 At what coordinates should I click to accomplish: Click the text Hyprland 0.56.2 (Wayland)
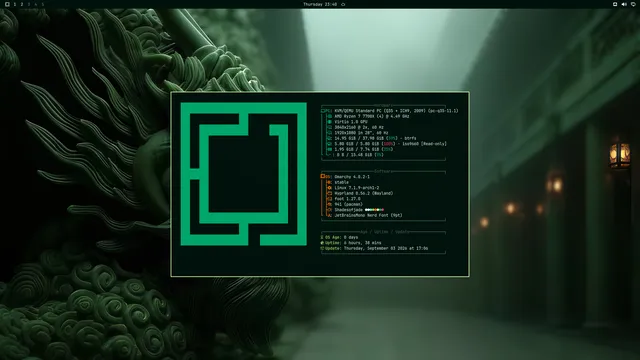coord(364,193)
